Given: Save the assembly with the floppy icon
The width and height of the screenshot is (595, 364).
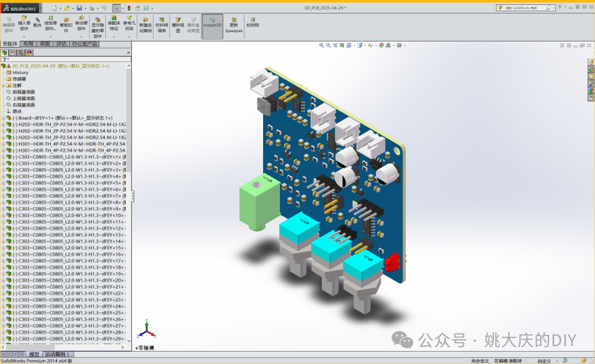Looking at the screenshot, I should tap(79, 8).
